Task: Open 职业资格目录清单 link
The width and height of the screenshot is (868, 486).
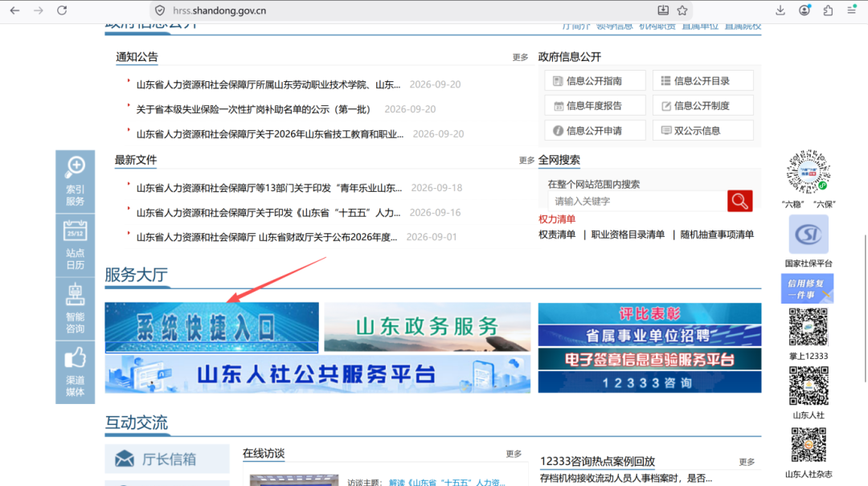Action: click(x=628, y=235)
